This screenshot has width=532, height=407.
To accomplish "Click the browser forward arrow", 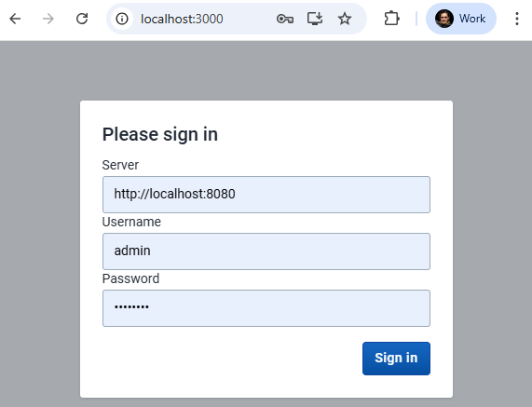I will 48,19.
